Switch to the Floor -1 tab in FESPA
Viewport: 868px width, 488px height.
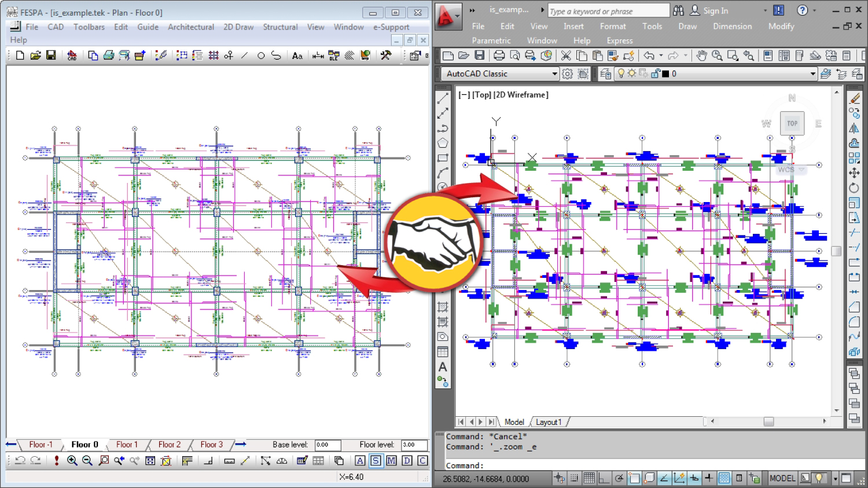[41, 445]
